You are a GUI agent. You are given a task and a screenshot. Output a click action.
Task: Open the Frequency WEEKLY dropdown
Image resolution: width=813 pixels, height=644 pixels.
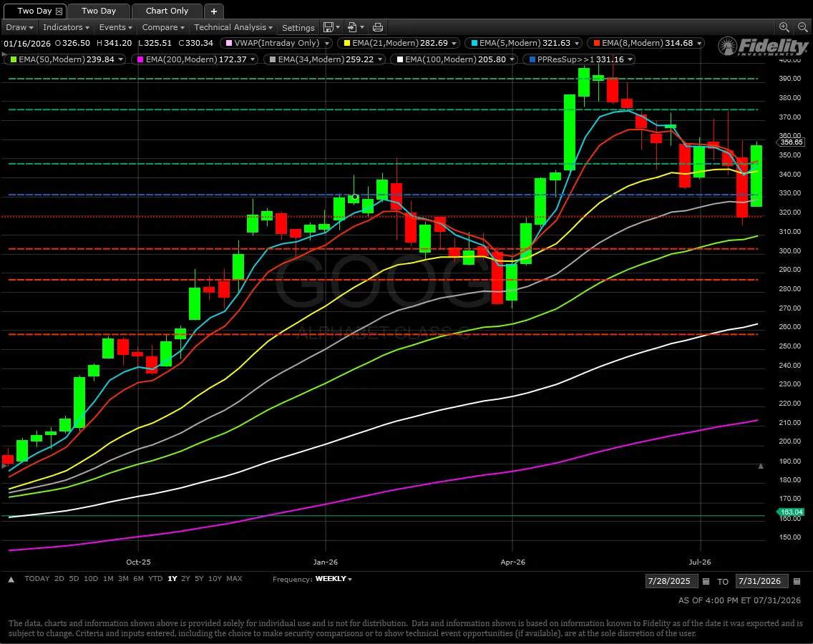tap(334, 579)
